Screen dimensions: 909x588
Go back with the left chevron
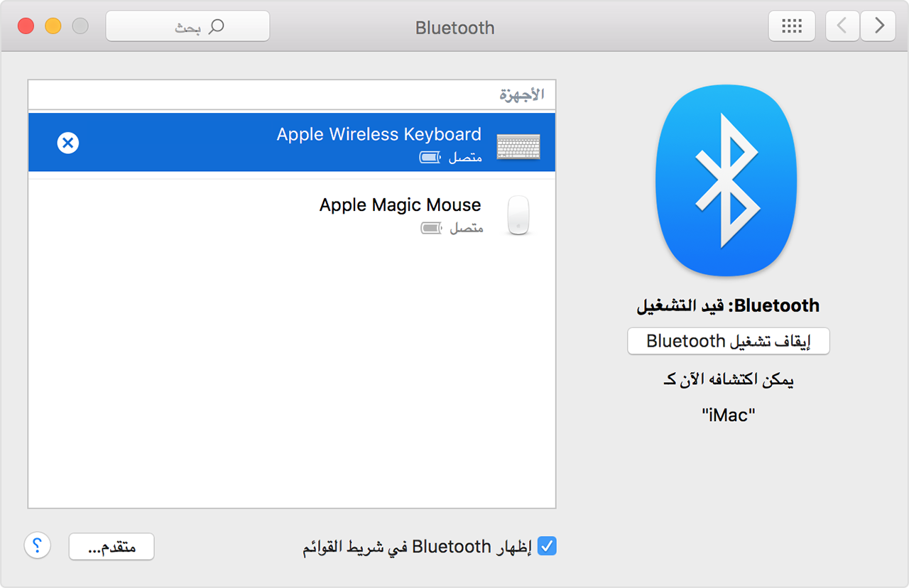843,26
